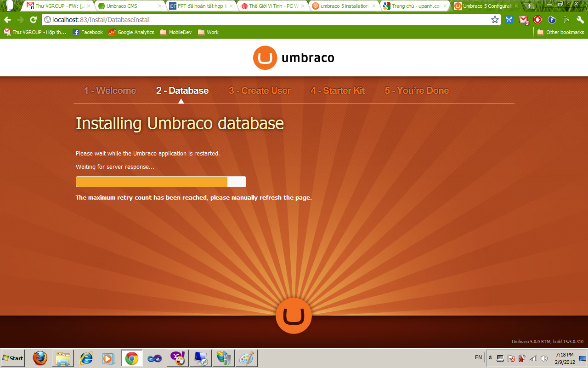Click the blue butterfly extension icon in toolbar
The width and height of the screenshot is (588, 368).
(509, 20)
